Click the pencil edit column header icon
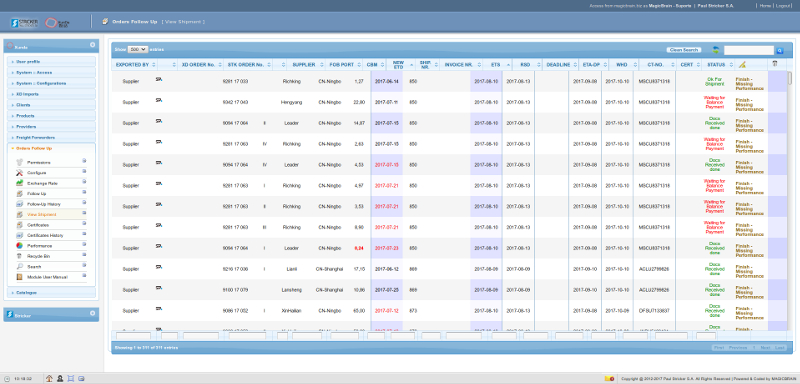This screenshot has width=800, height=384. click(x=742, y=65)
